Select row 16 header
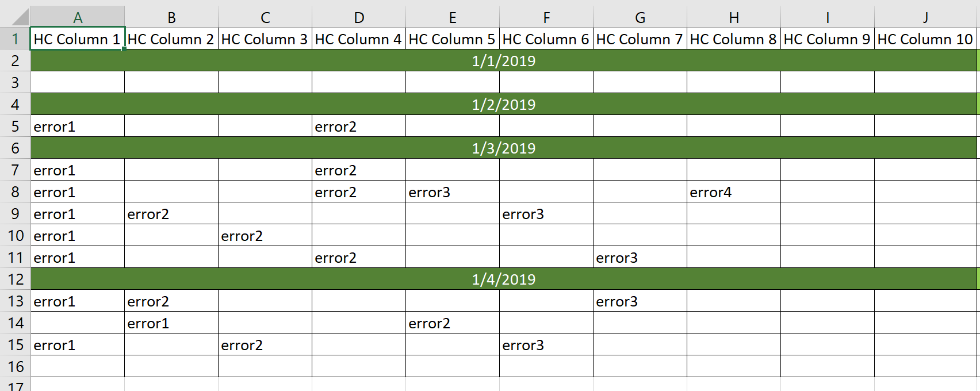980x391 pixels. pyautogui.click(x=15, y=366)
